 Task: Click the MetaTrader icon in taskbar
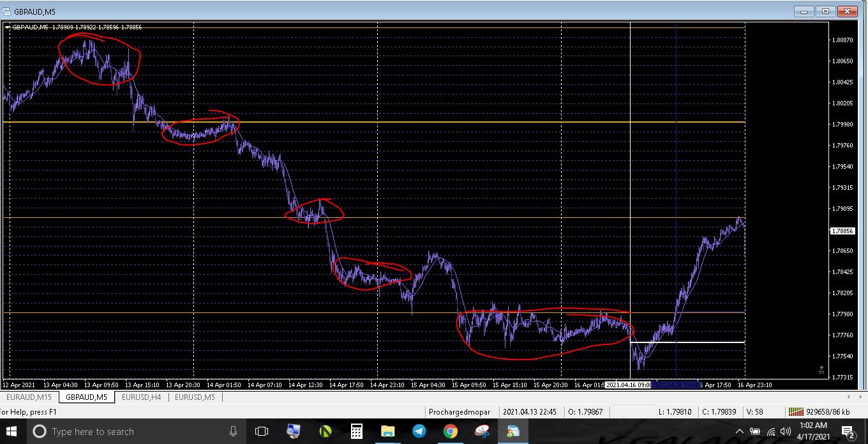[513, 432]
